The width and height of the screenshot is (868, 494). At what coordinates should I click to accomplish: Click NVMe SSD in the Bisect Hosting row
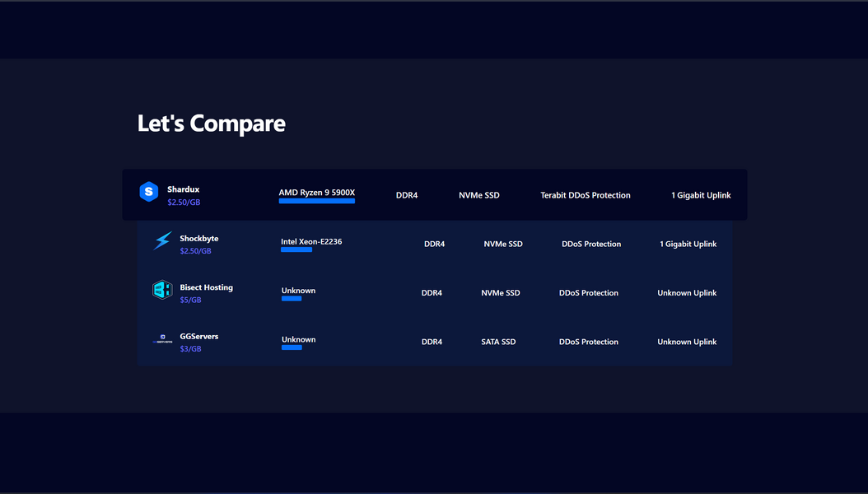pos(501,293)
